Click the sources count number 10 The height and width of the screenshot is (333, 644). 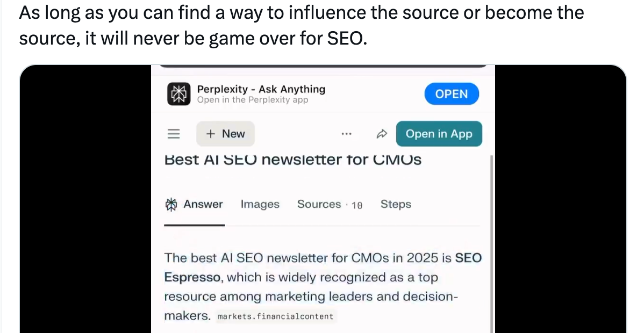pos(357,205)
